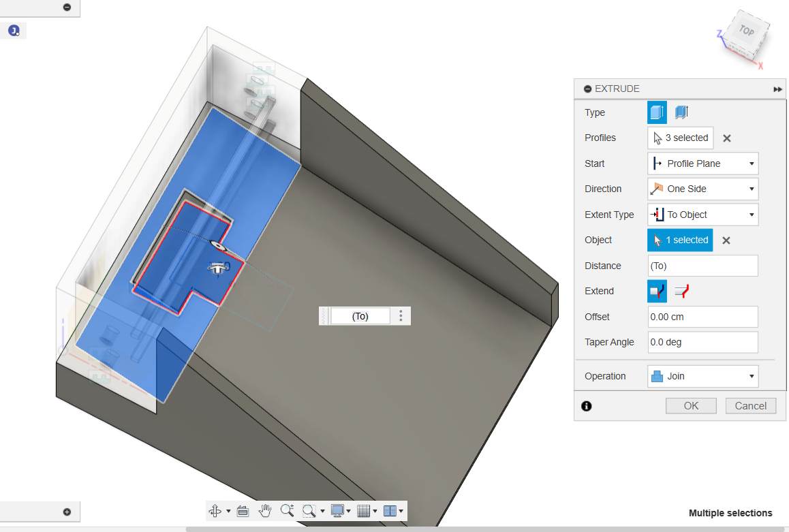Viewport: 789px width, 532px height.
Task: Open the Zoom Window dropdown arrow
Action: point(322,512)
